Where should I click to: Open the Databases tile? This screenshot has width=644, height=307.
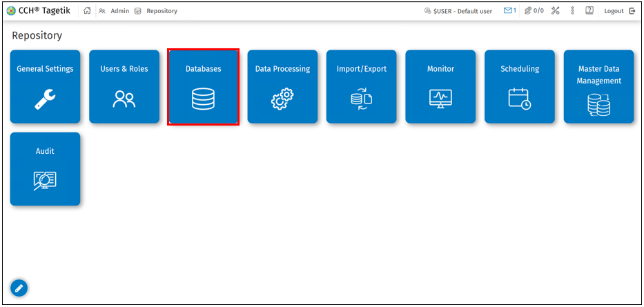click(x=204, y=87)
